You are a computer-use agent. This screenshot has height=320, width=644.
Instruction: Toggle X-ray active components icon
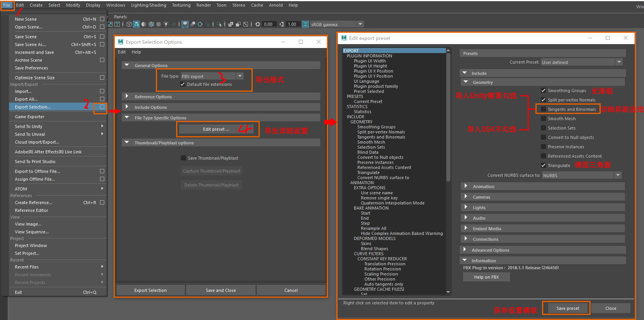coord(238,24)
